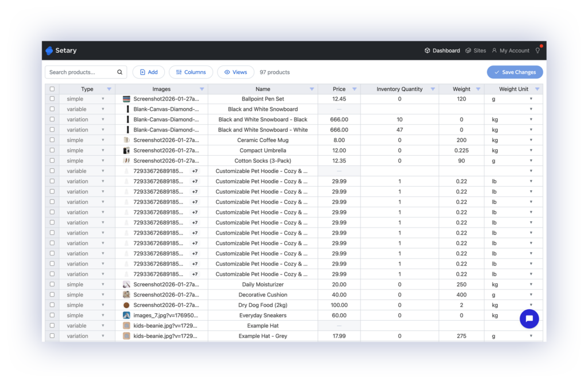Open type dropdown for Example Hat variable row
The height and width of the screenshot is (381, 588).
coord(103,326)
